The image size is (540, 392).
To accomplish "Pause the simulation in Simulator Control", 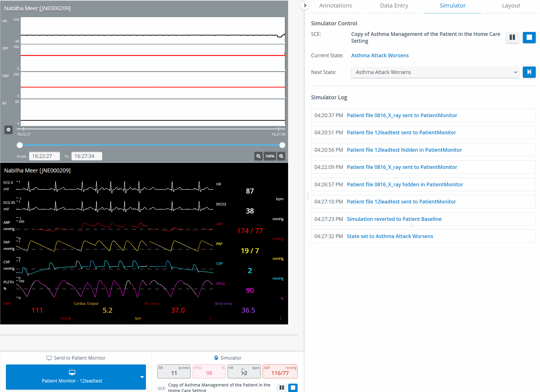I will 512,37.
